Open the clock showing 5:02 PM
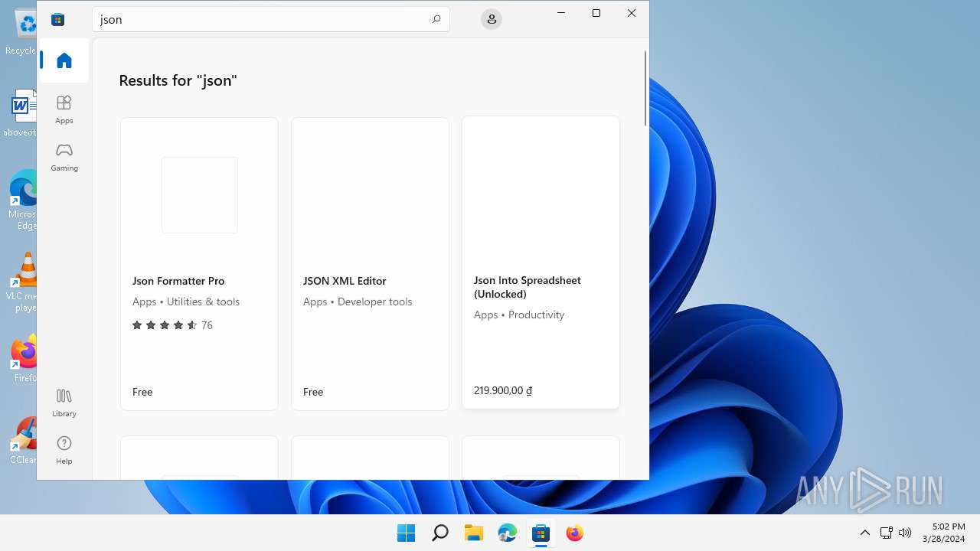 [944, 533]
